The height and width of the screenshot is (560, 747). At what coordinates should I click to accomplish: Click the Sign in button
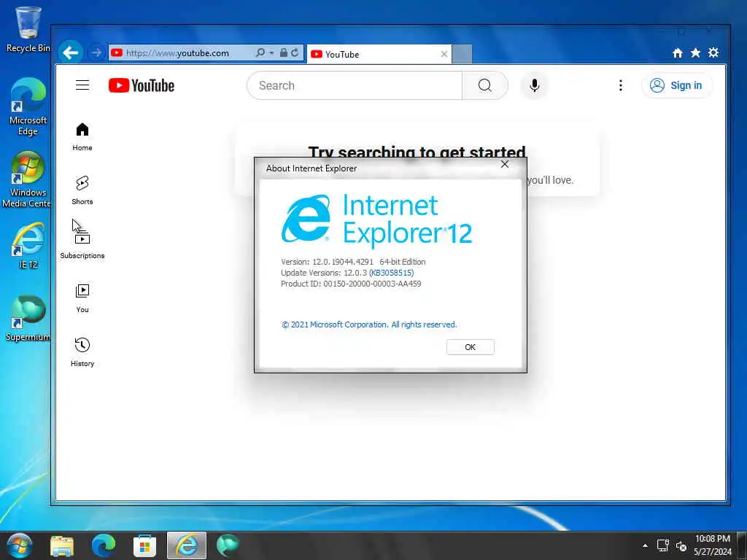coord(676,86)
